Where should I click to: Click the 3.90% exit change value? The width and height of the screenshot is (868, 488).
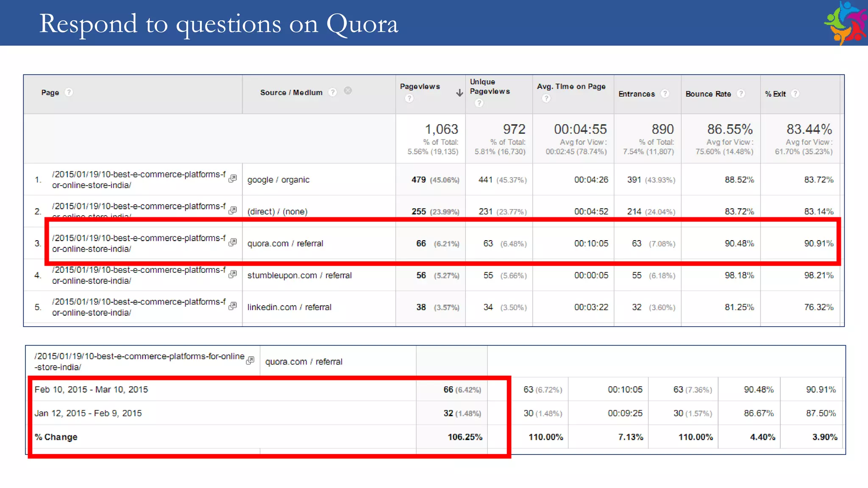[x=825, y=437]
